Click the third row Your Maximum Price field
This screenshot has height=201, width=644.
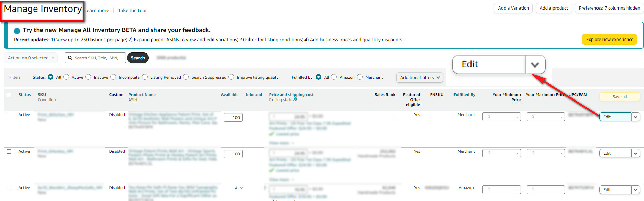pyautogui.click(x=546, y=189)
